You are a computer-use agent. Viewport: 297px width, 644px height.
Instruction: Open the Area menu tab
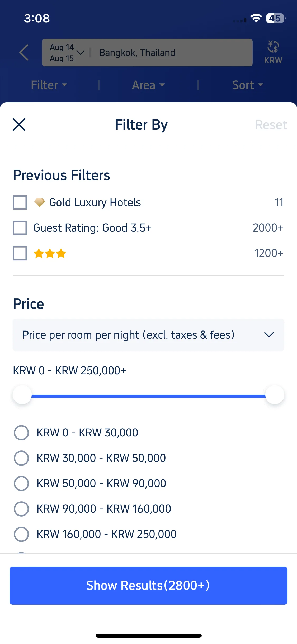(148, 85)
